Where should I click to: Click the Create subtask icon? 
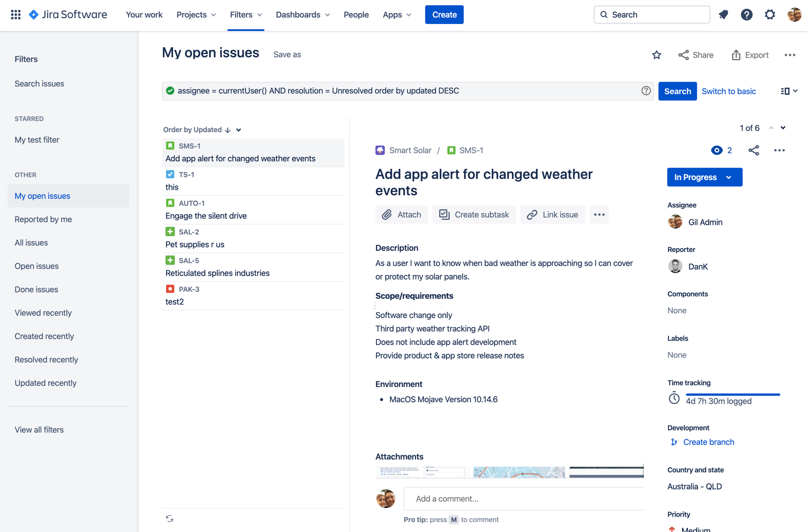[x=443, y=214]
